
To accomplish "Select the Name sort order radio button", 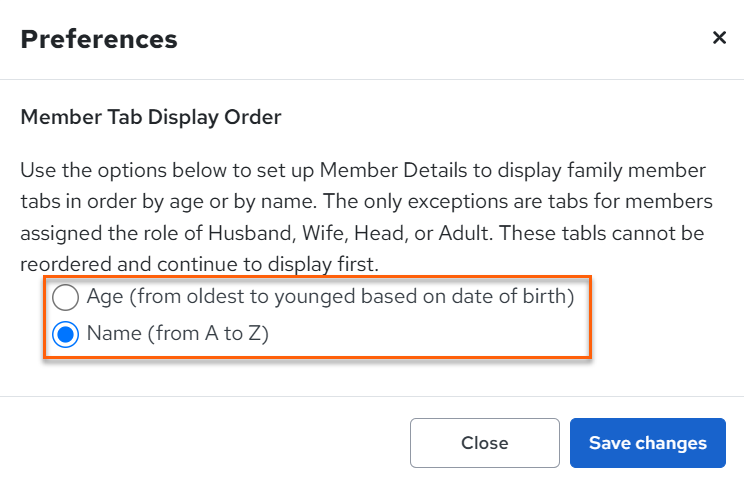I will click(x=65, y=334).
